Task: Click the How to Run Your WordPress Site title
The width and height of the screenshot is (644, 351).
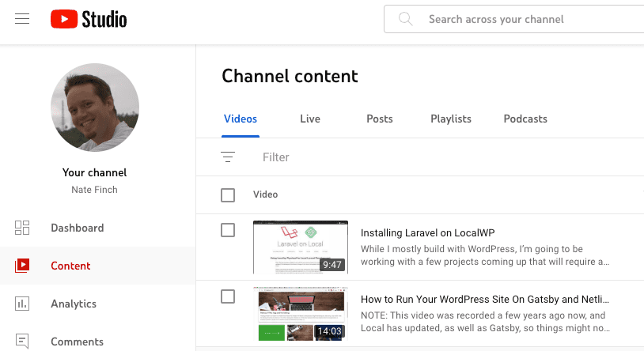Action: (485, 300)
